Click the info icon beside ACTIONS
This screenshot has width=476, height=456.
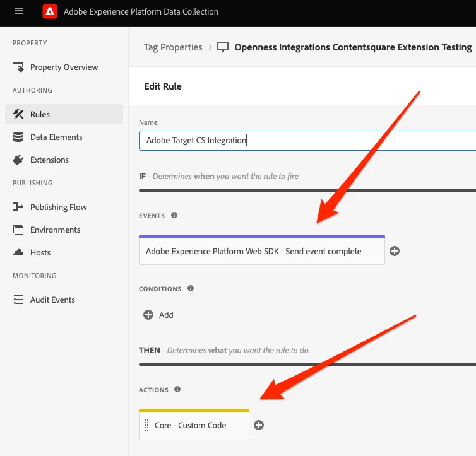click(177, 389)
